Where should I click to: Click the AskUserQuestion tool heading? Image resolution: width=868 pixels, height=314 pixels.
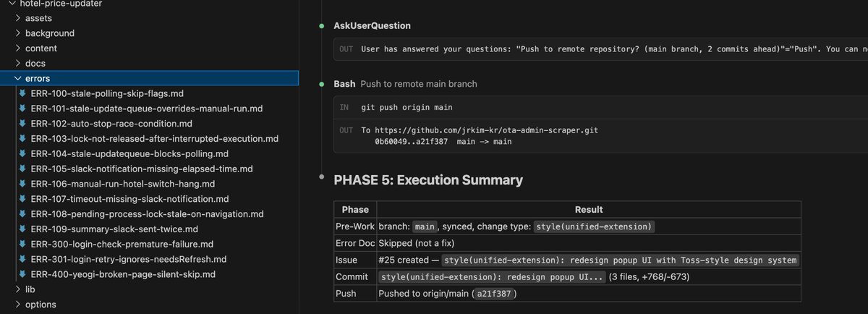[x=372, y=26]
